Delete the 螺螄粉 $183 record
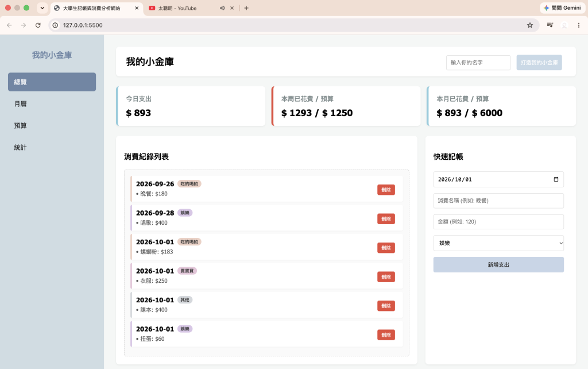Viewport: 588px width, 369px height. pyautogui.click(x=386, y=248)
